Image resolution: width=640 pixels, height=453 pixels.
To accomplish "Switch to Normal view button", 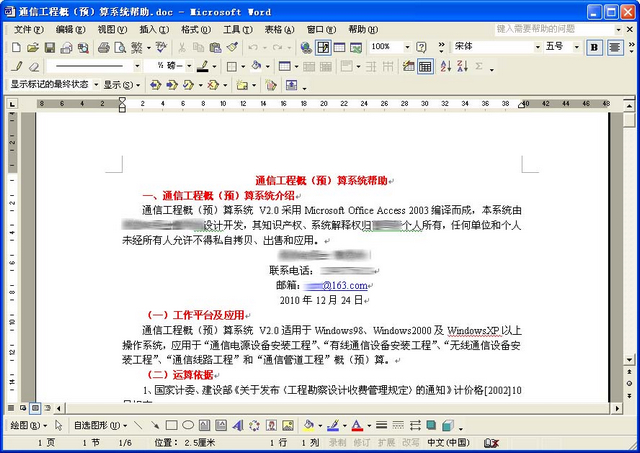I will tap(11, 407).
